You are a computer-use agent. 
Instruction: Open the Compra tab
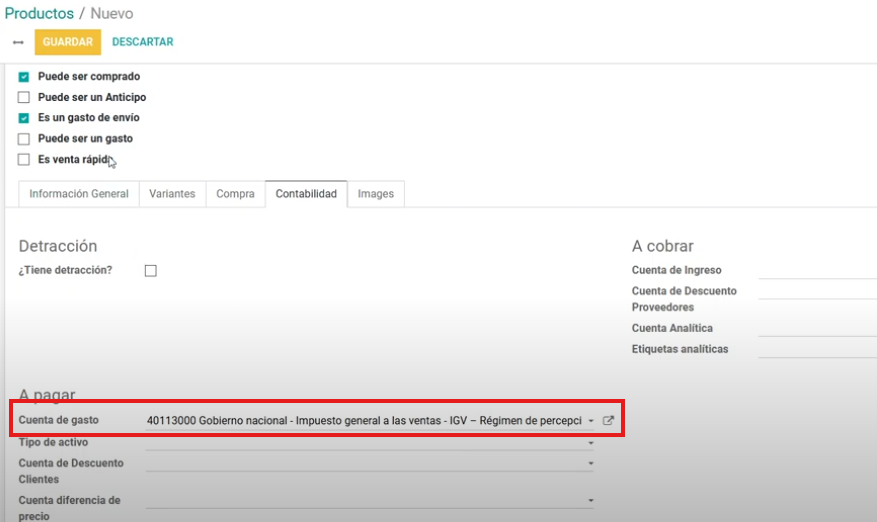point(235,194)
